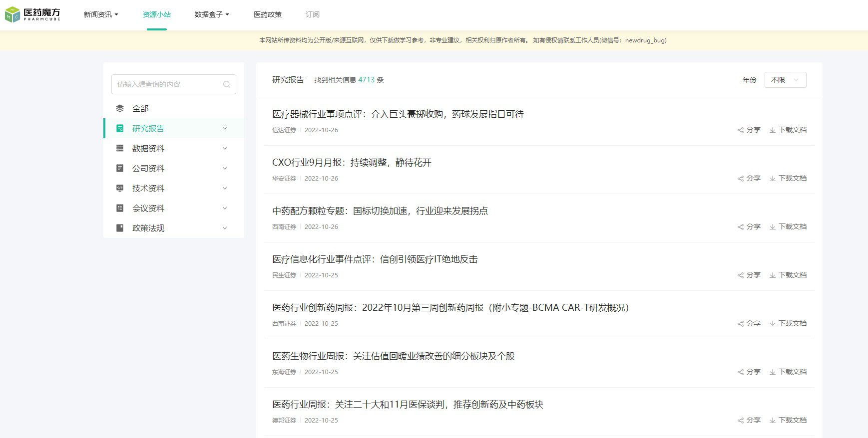Download the 中药配方颗粒专题 document
868x438 pixels.
(x=788, y=226)
